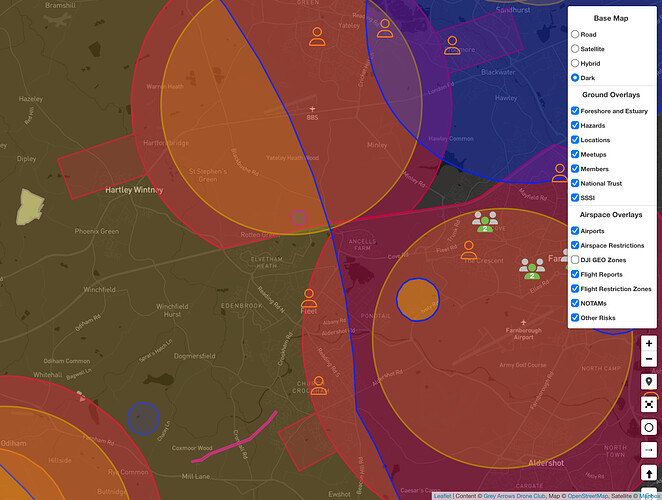Toggle the Foreshore and Estuary overlay
Viewport: 662px width, 500px height.
click(575, 111)
